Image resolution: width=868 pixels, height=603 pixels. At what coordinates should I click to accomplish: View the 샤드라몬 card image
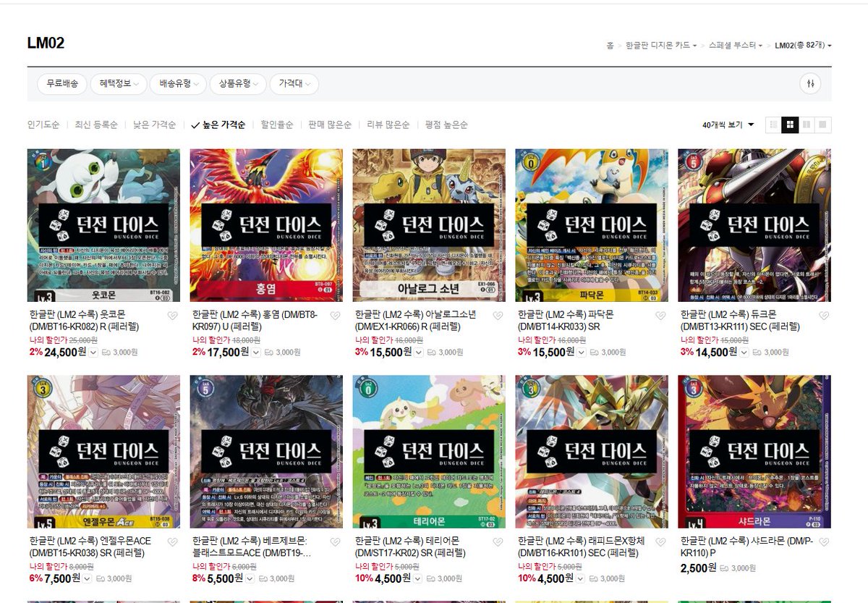pos(754,452)
